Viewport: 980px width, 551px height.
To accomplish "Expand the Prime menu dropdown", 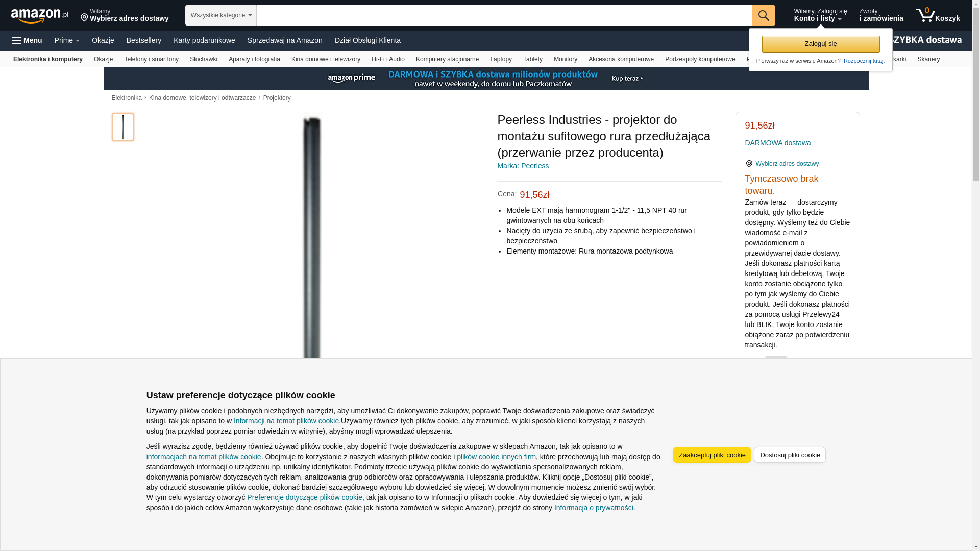I will (x=67, y=40).
